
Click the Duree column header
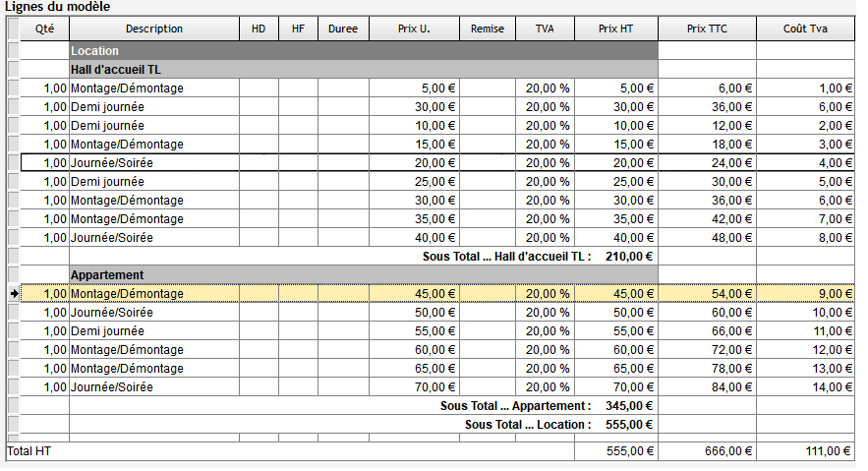[343, 29]
